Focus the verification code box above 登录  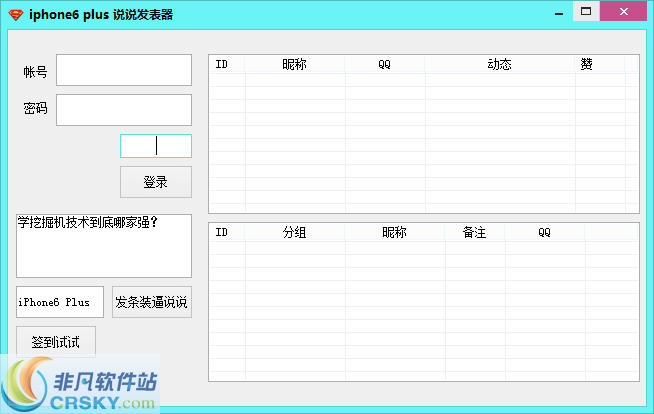click(x=156, y=146)
